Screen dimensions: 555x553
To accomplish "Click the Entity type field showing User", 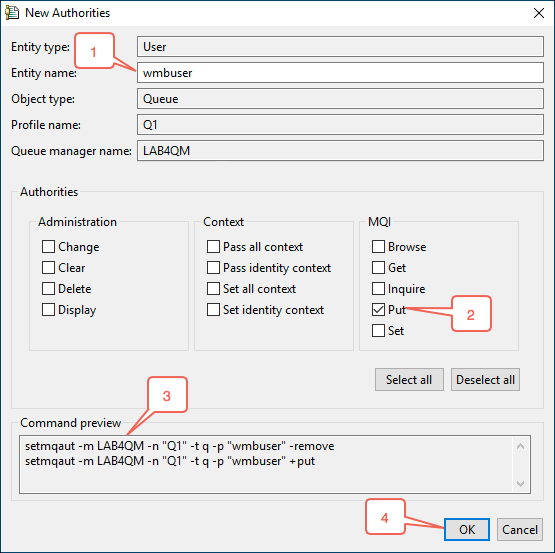I will (341, 46).
